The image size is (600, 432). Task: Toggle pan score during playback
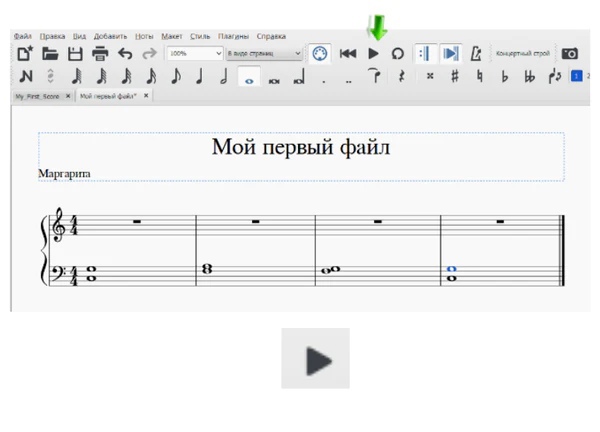450,54
